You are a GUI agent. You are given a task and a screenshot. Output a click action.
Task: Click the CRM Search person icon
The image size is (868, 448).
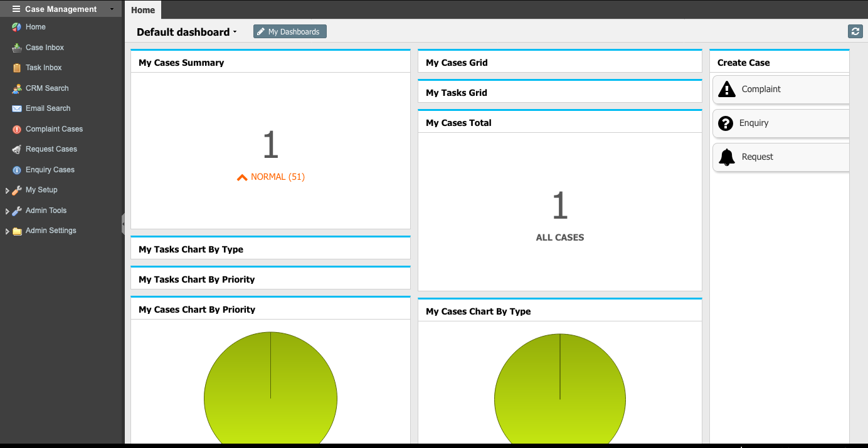(17, 88)
